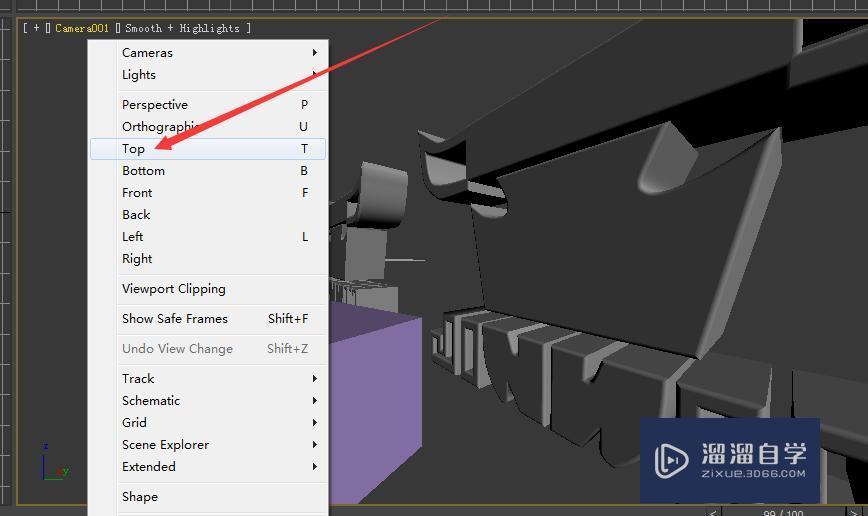Toggle Show Safe Frames
Screen dimensions: 868x516
[208, 319]
